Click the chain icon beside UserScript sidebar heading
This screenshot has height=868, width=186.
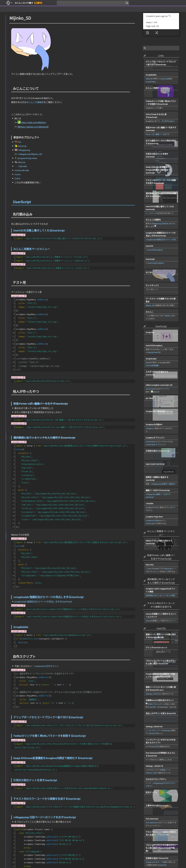145,326
